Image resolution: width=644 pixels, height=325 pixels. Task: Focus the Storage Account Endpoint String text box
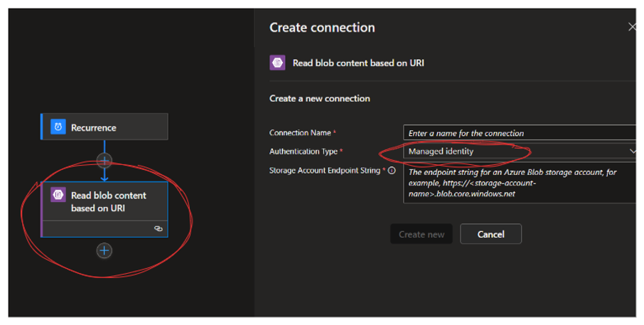click(520, 183)
